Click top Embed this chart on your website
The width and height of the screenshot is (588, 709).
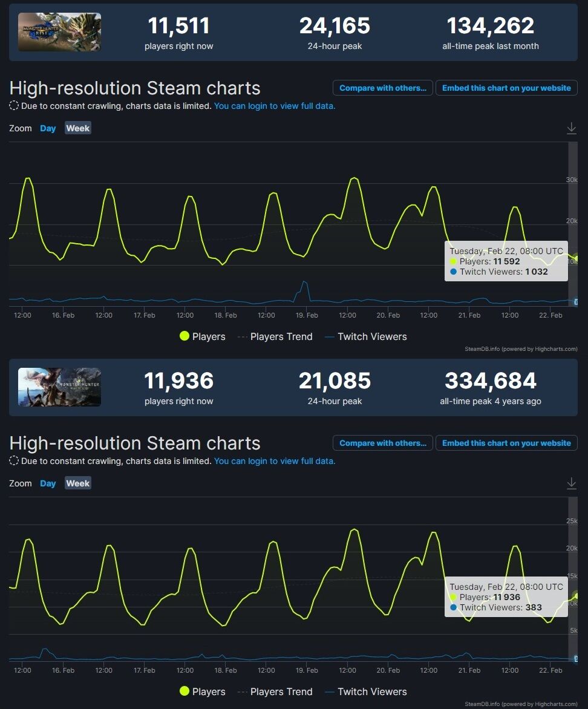coord(506,88)
